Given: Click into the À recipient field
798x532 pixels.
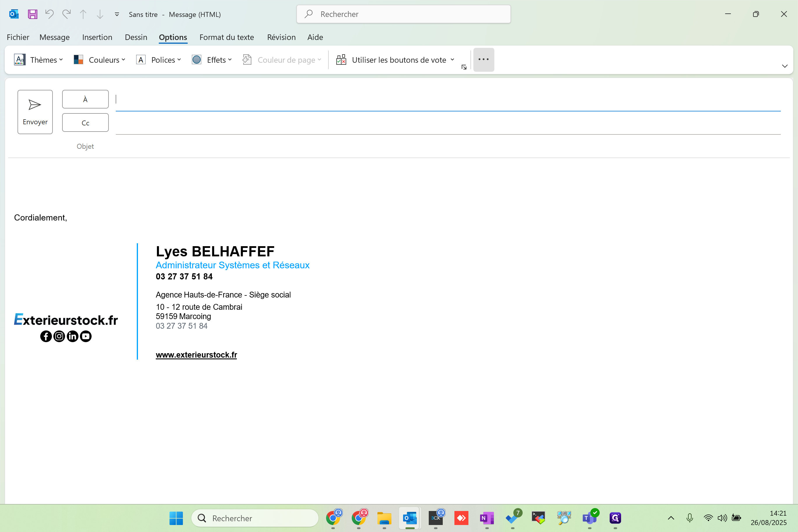Looking at the screenshot, I should point(448,100).
